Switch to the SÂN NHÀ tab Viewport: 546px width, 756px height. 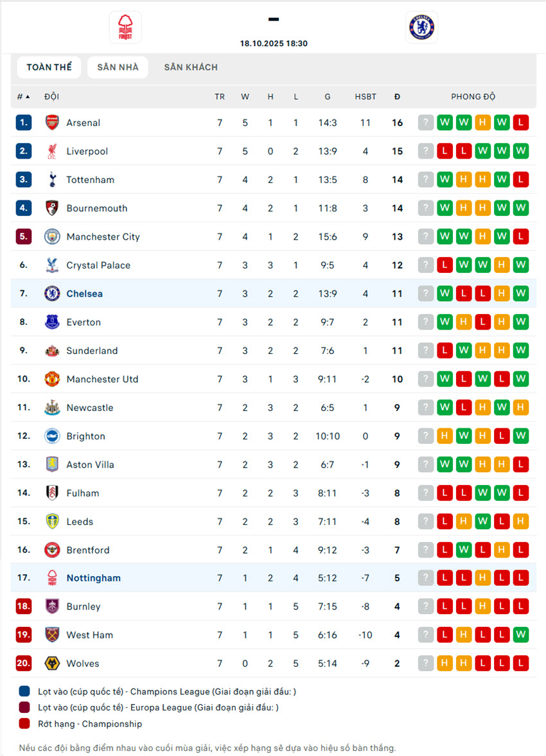118,67
